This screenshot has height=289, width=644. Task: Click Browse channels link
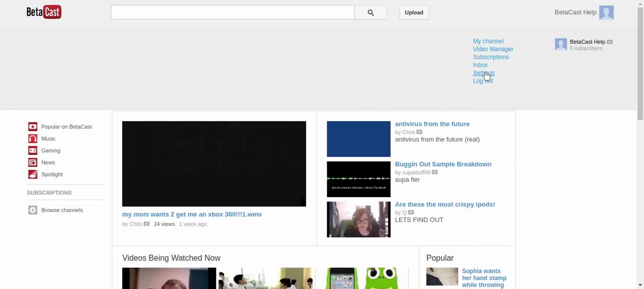click(x=62, y=210)
